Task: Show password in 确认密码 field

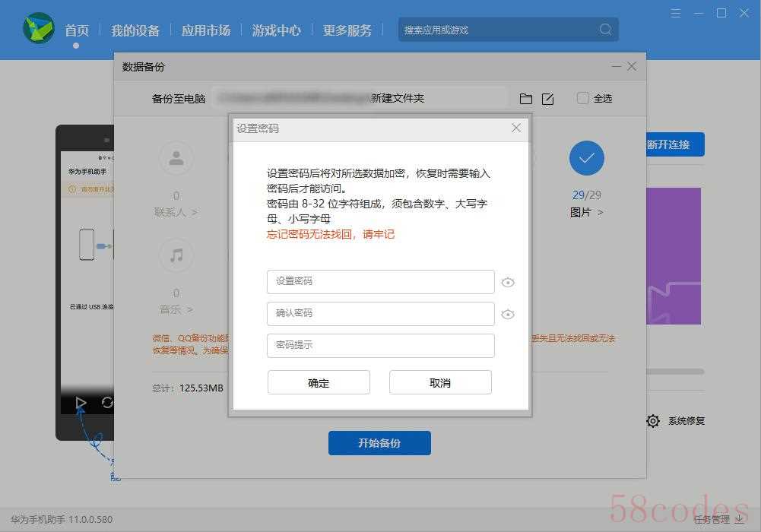Action: point(508,315)
